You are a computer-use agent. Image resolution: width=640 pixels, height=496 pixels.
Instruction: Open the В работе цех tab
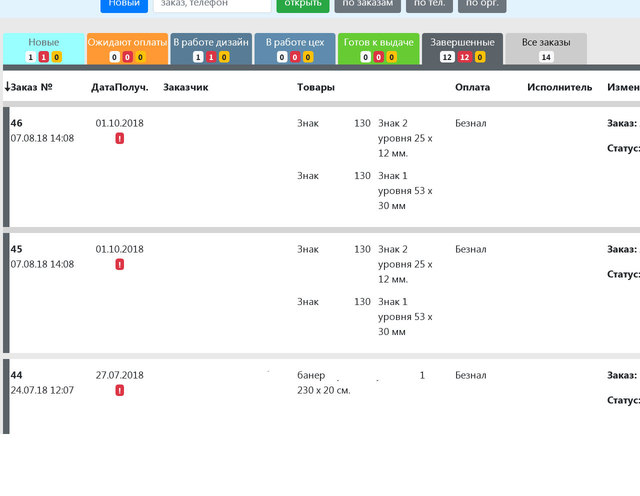tap(294, 43)
